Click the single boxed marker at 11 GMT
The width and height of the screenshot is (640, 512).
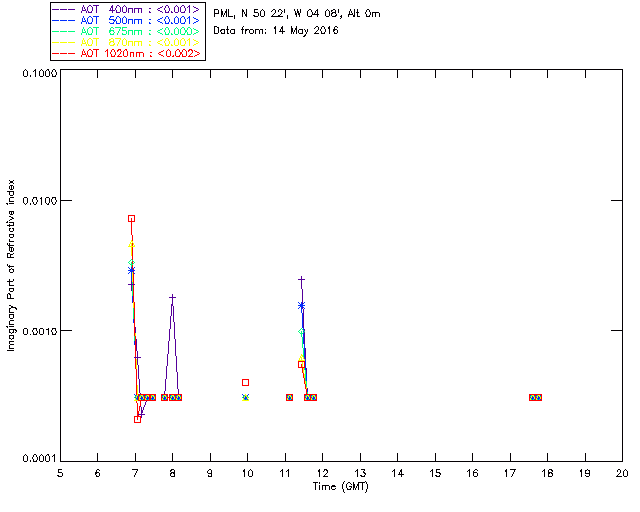289,397
